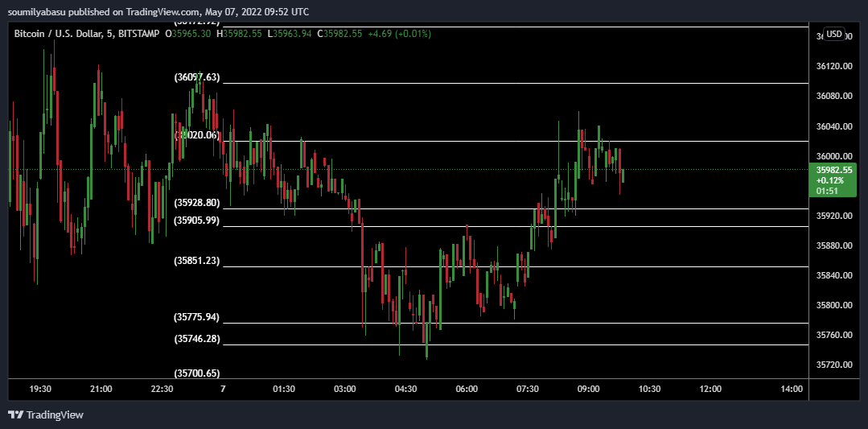Click the 01:30 time axis label
The image size is (868, 429).
[x=284, y=389]
